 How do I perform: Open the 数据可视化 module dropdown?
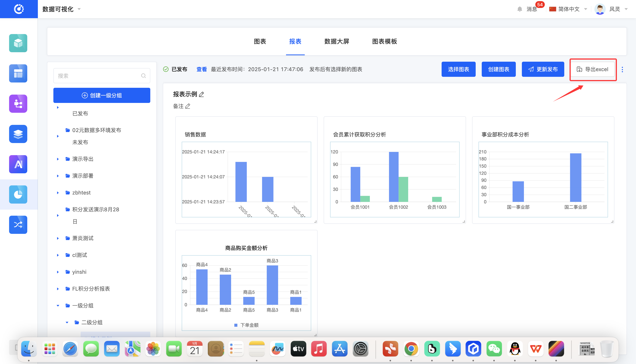(x=61, y=9)
